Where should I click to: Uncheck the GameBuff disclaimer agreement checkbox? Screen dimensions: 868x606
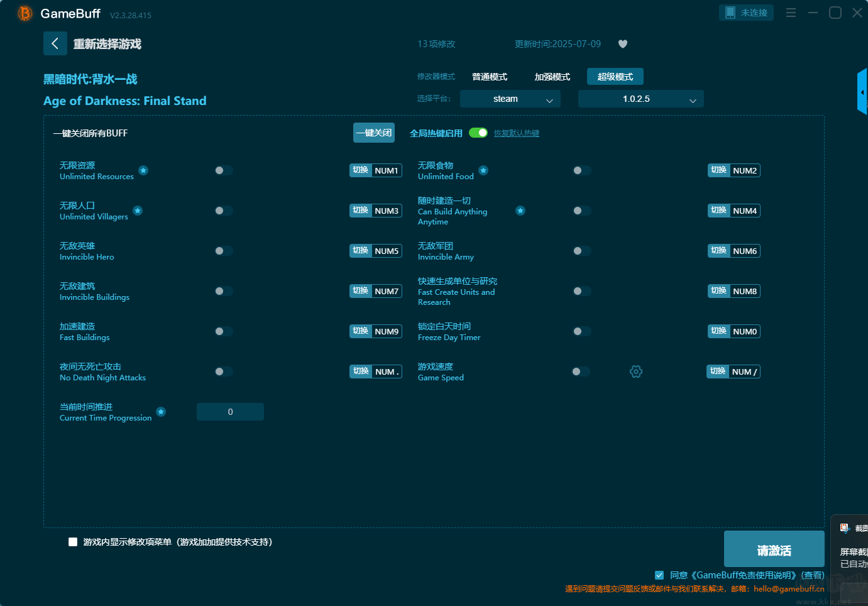[x=659, y=575]
